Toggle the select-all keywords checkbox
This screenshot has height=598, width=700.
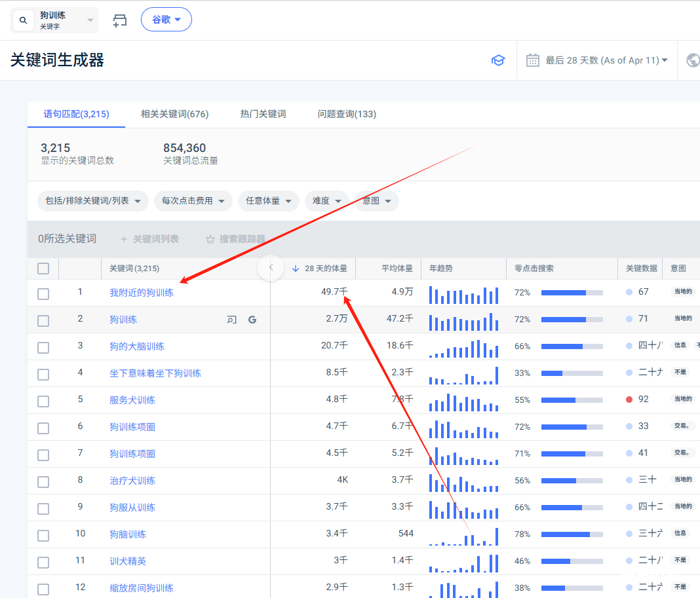coord(43,269)
